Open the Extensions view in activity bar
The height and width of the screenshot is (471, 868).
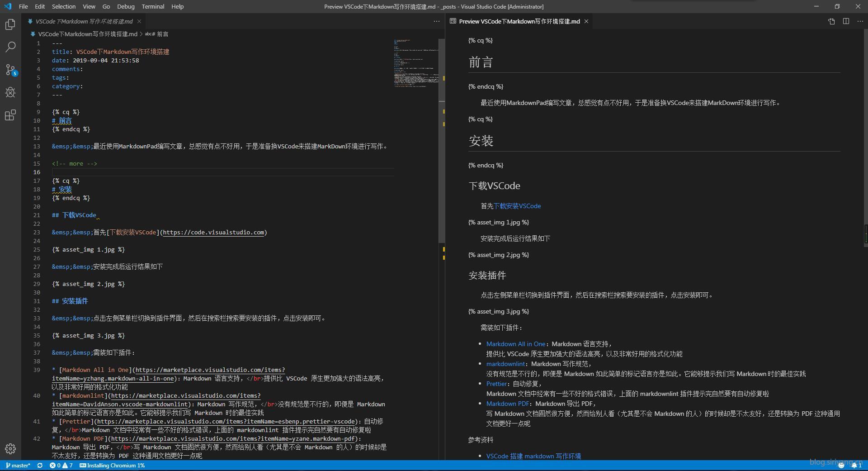[10, 115]
